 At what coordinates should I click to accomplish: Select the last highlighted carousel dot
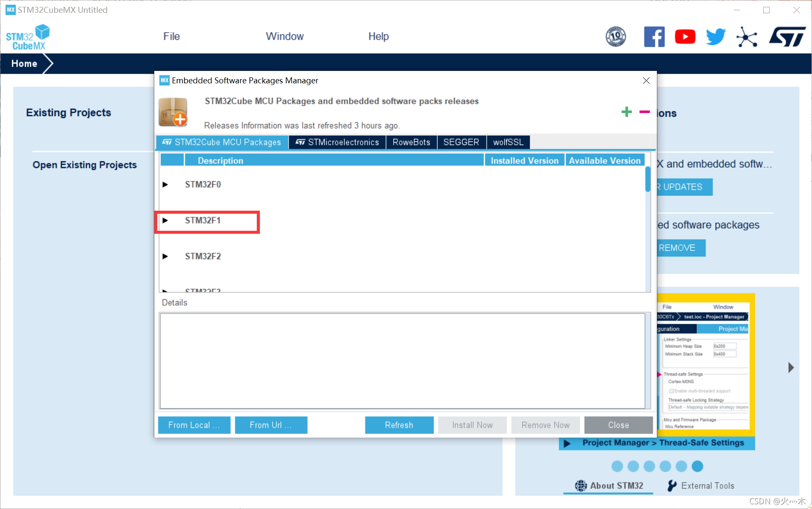(x=697, y=466)
